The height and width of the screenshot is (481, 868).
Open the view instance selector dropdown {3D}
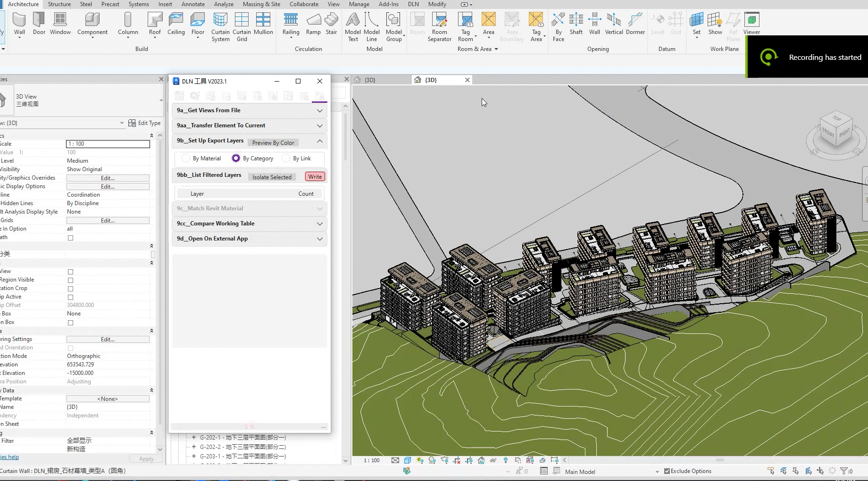[122, 123]
